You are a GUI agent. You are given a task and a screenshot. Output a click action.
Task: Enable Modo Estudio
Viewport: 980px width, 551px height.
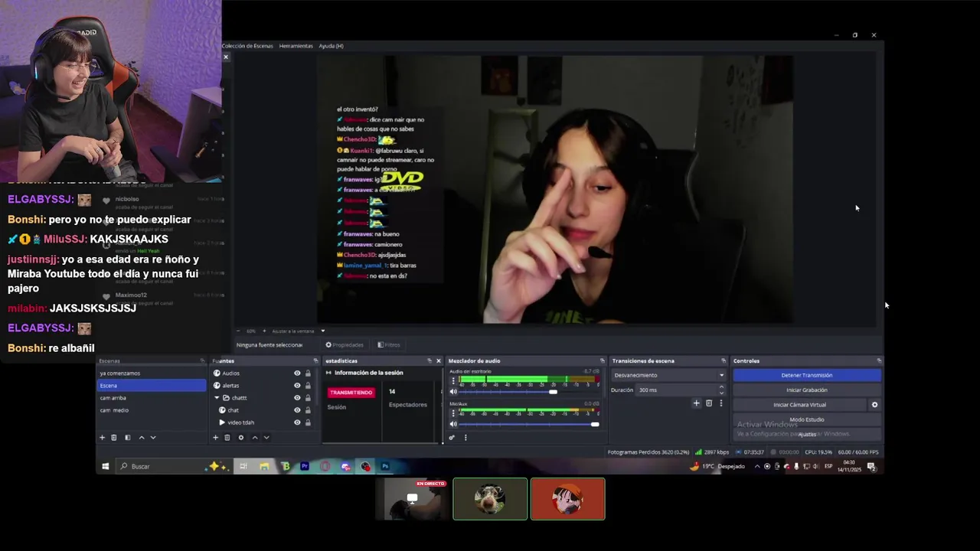tap(807, 419)
